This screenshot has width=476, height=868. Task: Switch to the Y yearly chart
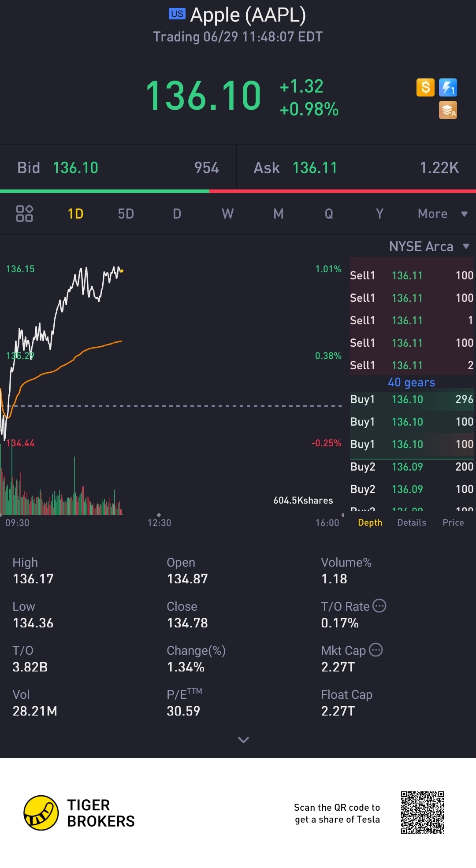click(379, 214)
